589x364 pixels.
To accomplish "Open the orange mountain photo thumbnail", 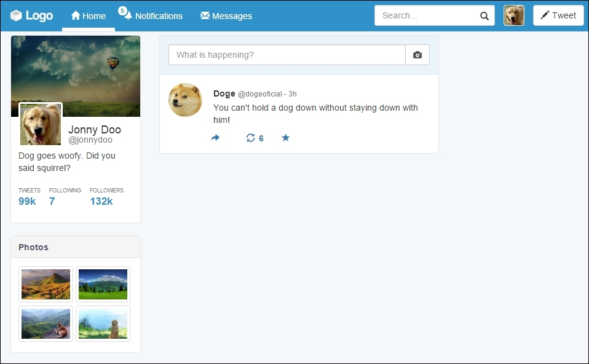I will click(x=46, y=284).
